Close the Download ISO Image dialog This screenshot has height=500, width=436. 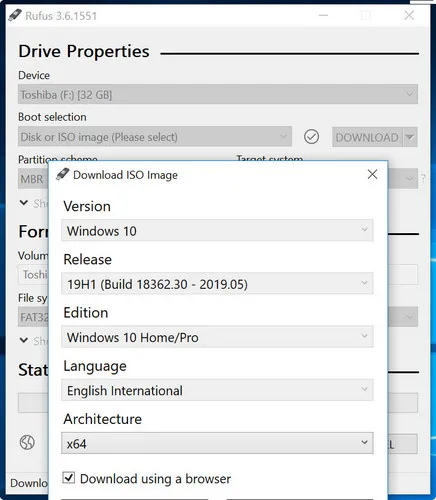point(372,174)
